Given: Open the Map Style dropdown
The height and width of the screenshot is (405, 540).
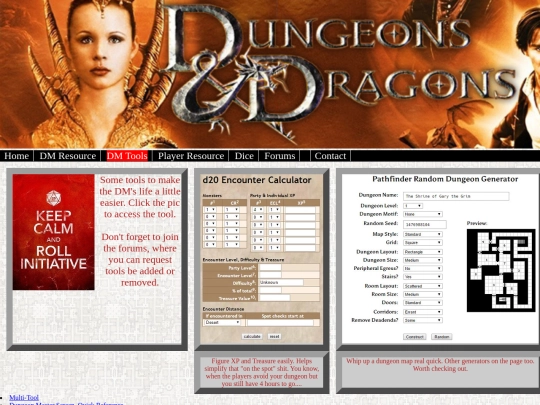Looking at the screenshot, I should click(423, 234).
